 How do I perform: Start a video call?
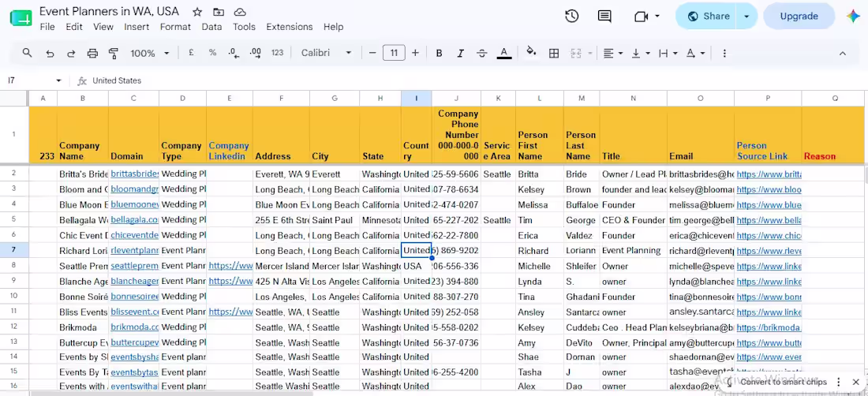click(641, 16)
